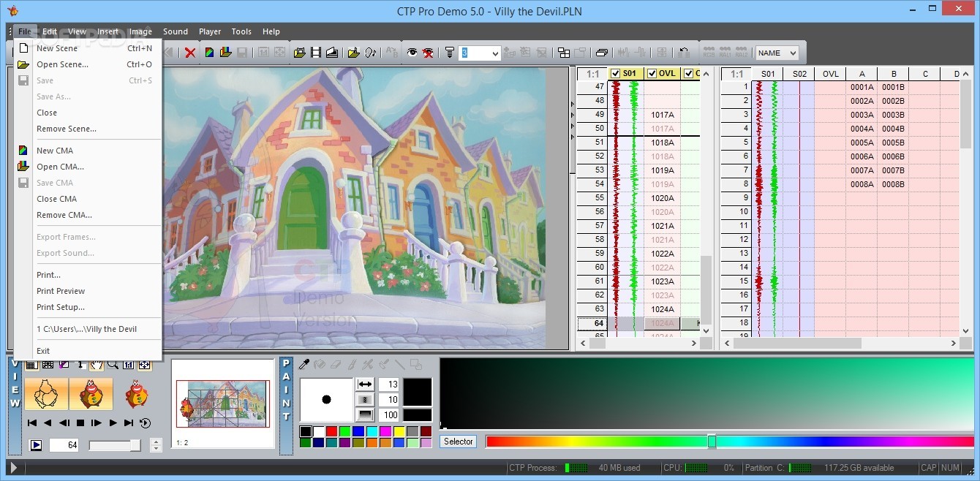
Task: Open the Sound menu
Action: (176, 31)
